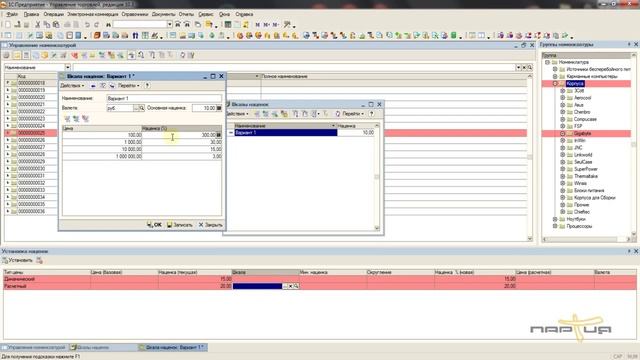Screen dimensions: 640x360
Task: Open the Правка menu
Action: 31,14
